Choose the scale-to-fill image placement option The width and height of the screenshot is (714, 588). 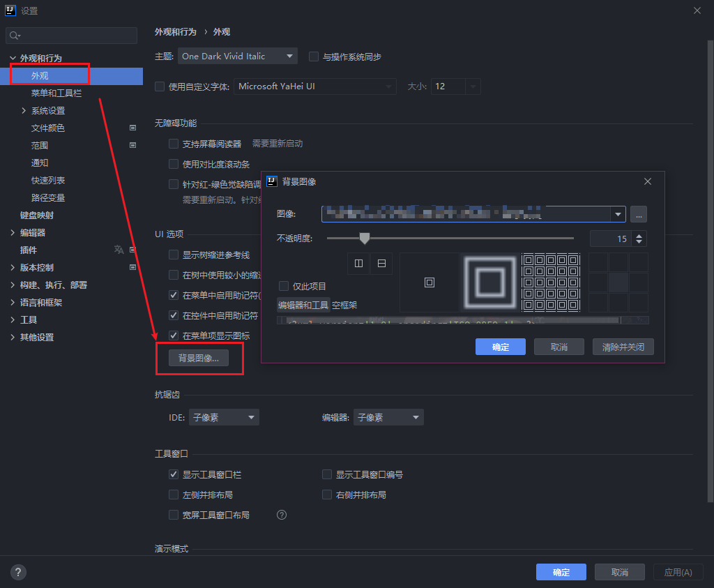pyautogui.click(x=490, y=282)
